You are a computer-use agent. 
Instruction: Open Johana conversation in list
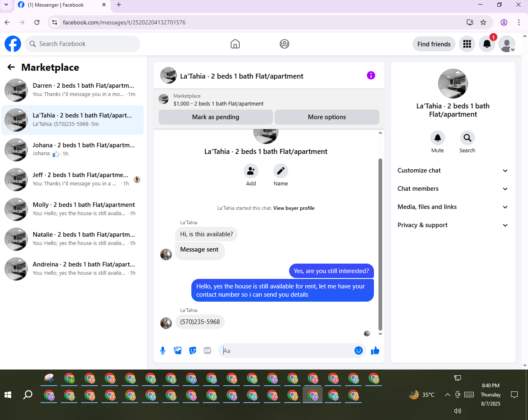72,150
